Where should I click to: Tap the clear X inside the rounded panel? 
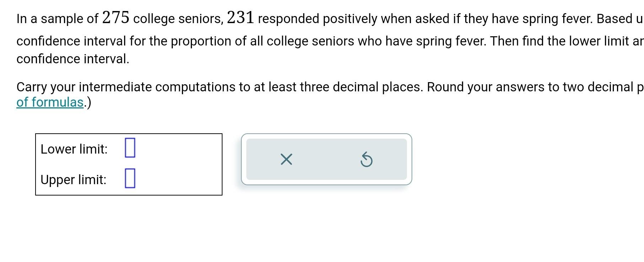286,160
